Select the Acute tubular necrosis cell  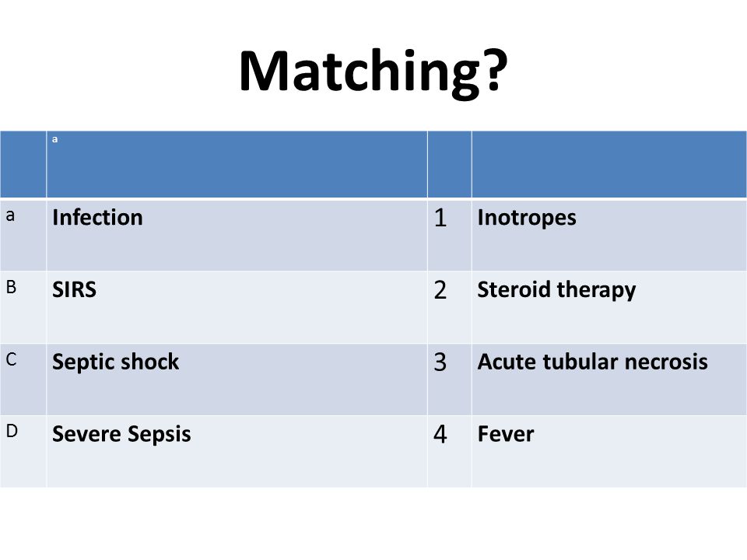click(x=609, y=380)
